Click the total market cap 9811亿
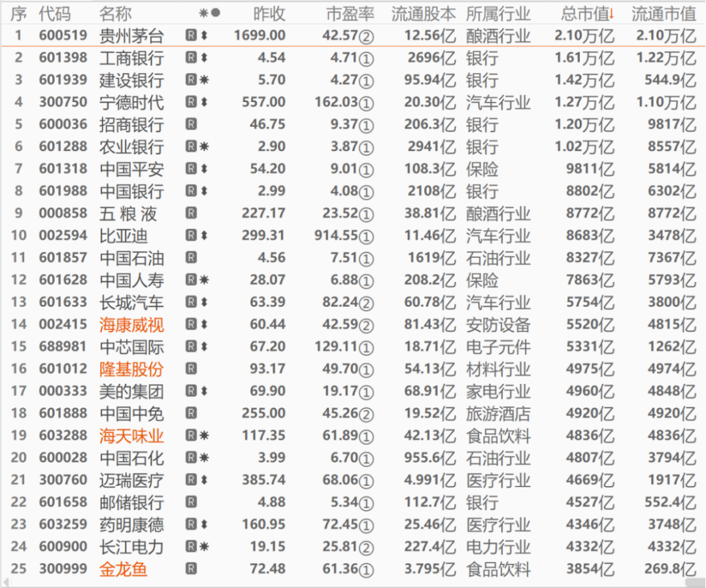The image size is (706, 588). point(590,169)
